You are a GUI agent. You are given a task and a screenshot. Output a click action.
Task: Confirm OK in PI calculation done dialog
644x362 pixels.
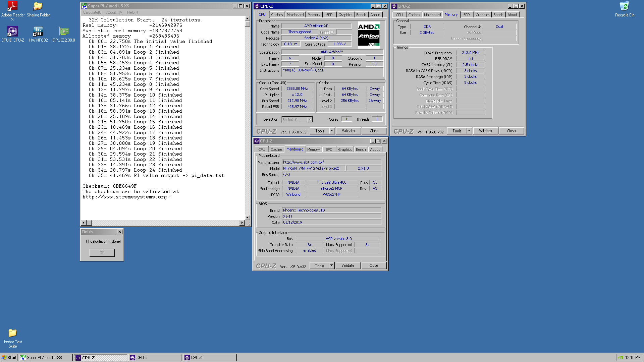click(x=102, y=253)
